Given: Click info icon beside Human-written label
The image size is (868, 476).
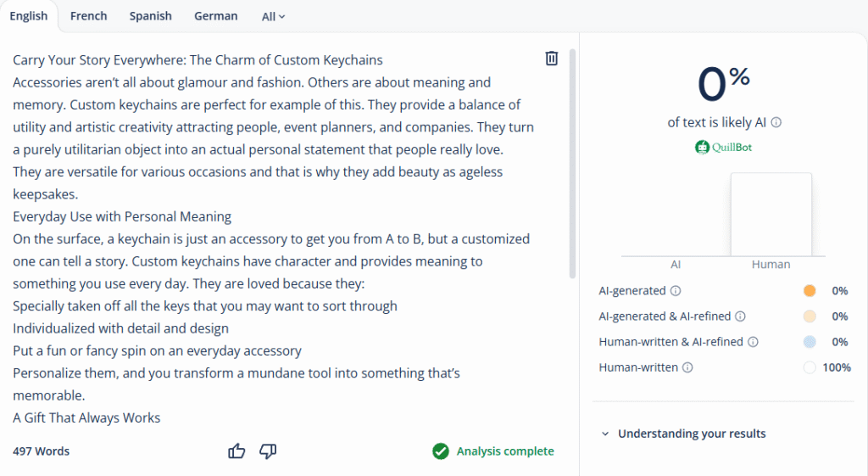Looking at the screenshot, I should [x=687, y=367].
